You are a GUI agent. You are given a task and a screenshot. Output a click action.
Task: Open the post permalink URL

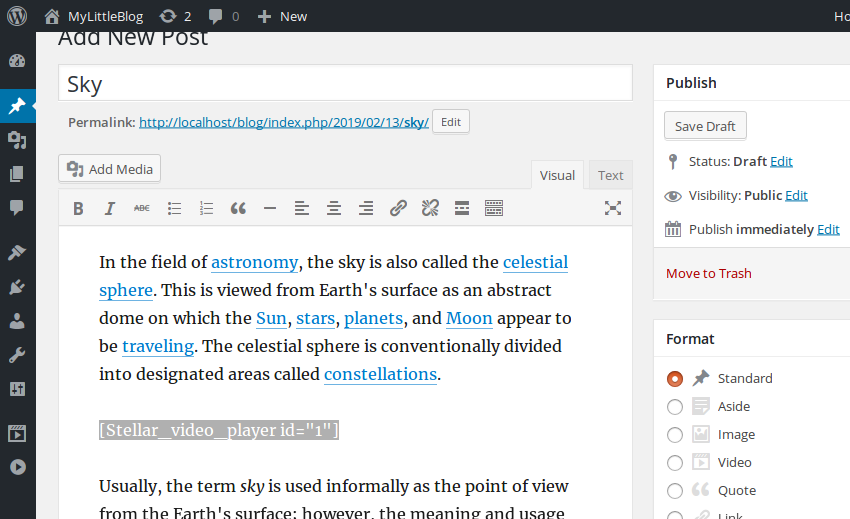[284, 123]
